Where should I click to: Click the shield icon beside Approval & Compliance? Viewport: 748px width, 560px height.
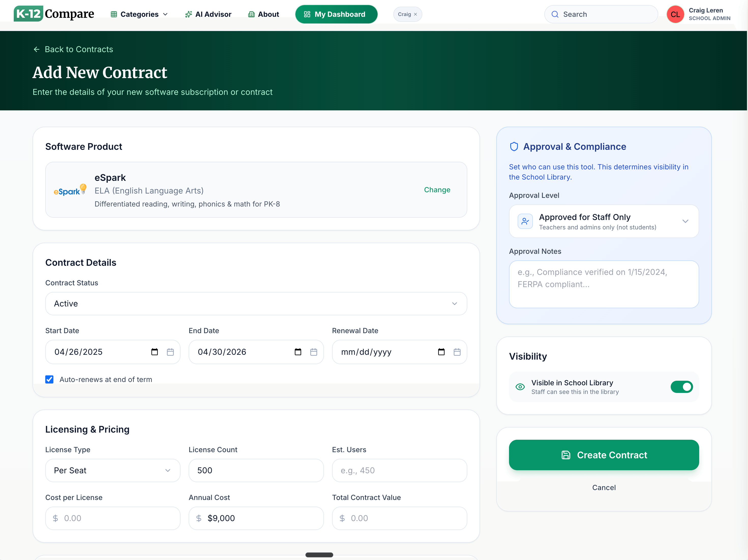coord(514,146)
